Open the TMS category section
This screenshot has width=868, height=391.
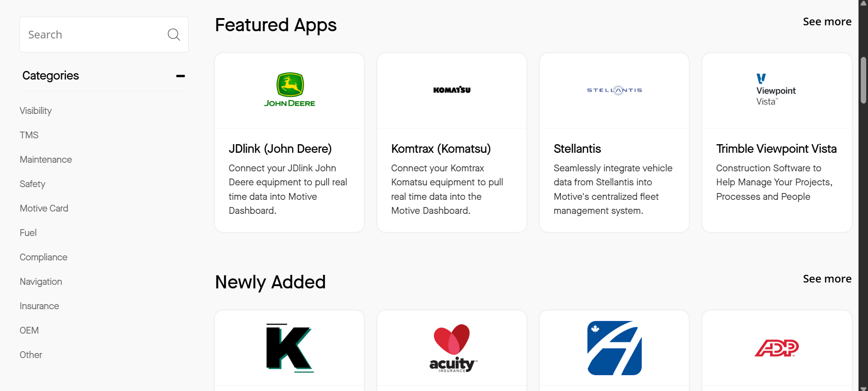coord(29,135)
